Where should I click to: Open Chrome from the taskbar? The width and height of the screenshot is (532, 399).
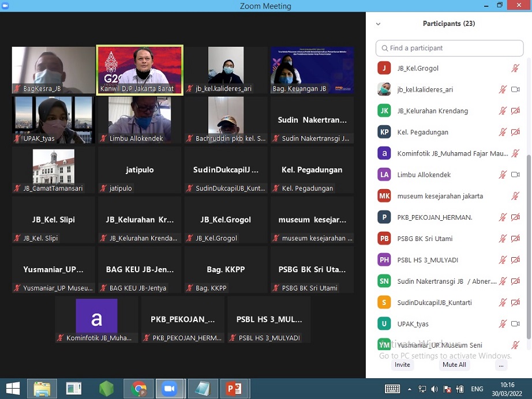pyautogui.click(x=139, y=389)
